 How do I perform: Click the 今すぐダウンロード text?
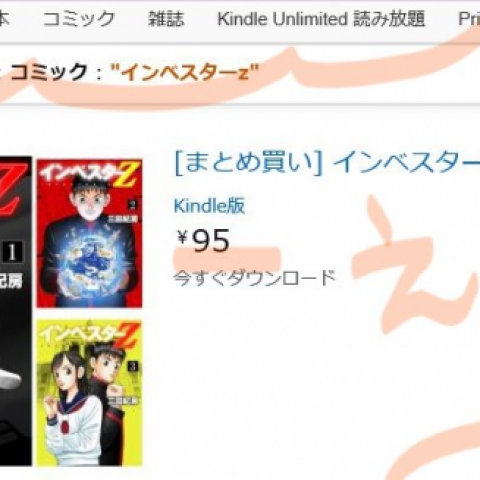tap(254, 278)
